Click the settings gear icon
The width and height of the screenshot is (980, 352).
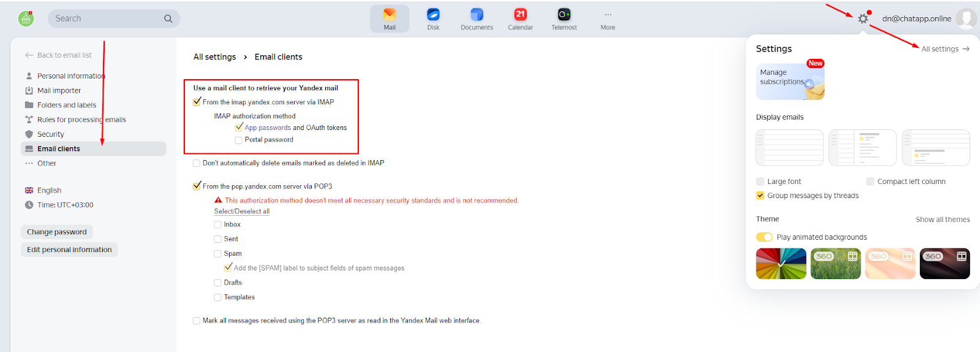pos(863,18)
